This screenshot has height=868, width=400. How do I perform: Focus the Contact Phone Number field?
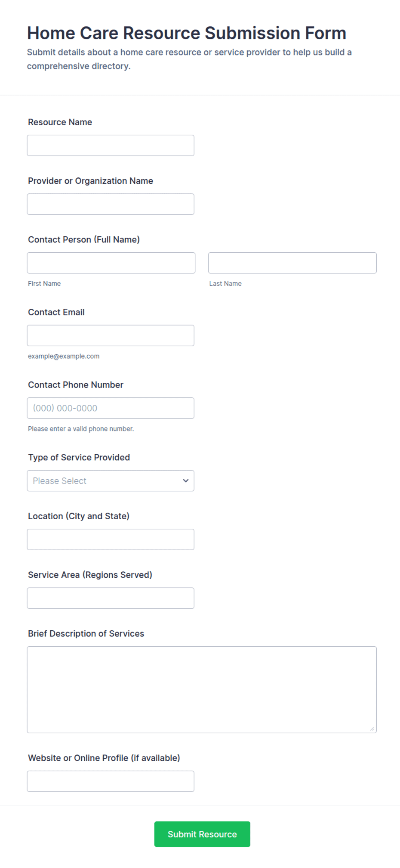(x=111, y=408)
